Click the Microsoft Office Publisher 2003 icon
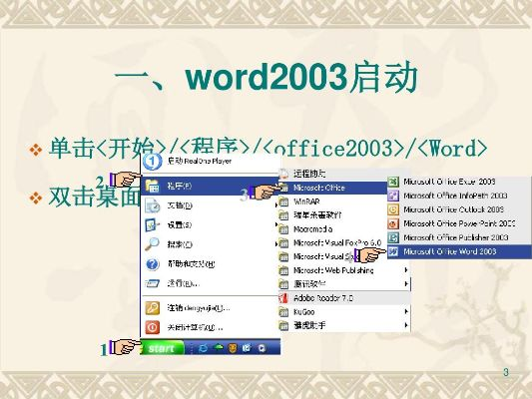The width and height of the screenshot is (532, 399). click(x=393, y=237)
